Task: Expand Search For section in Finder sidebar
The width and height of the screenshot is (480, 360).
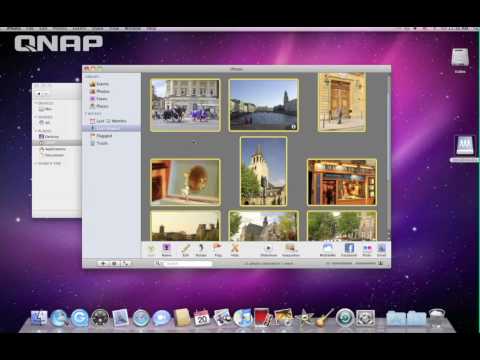Action: pos(36,164)
